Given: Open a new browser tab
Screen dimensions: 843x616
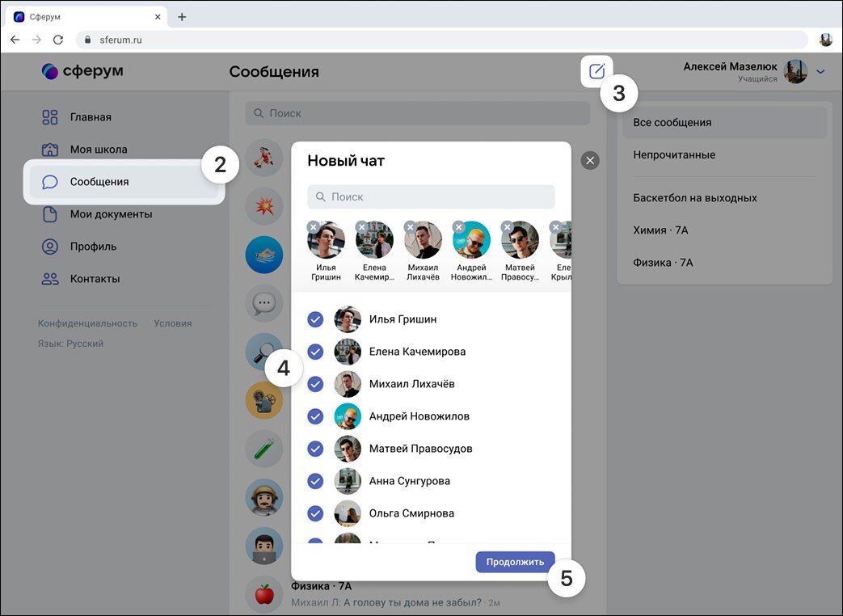Looking at the screenshot, I should coord(182,17).
